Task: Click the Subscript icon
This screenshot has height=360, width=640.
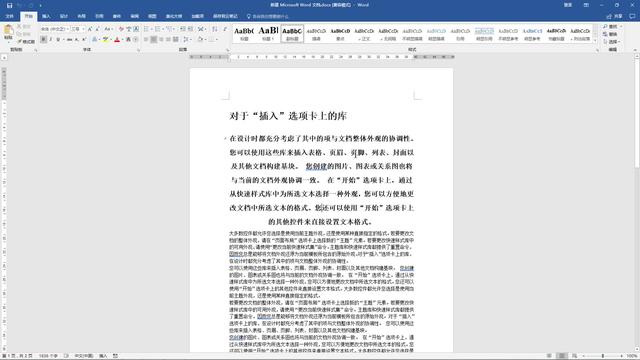Action: tap(76, 40)
